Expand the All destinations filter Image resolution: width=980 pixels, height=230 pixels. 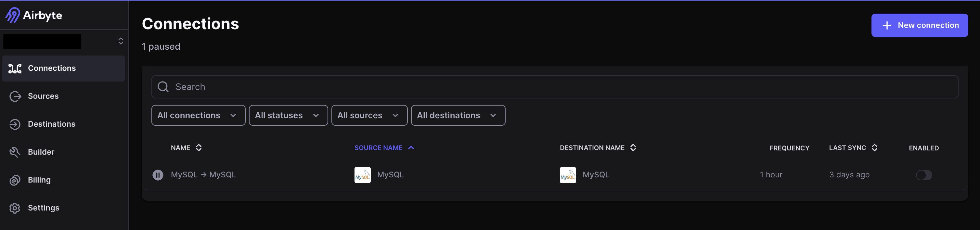[458, 115]
